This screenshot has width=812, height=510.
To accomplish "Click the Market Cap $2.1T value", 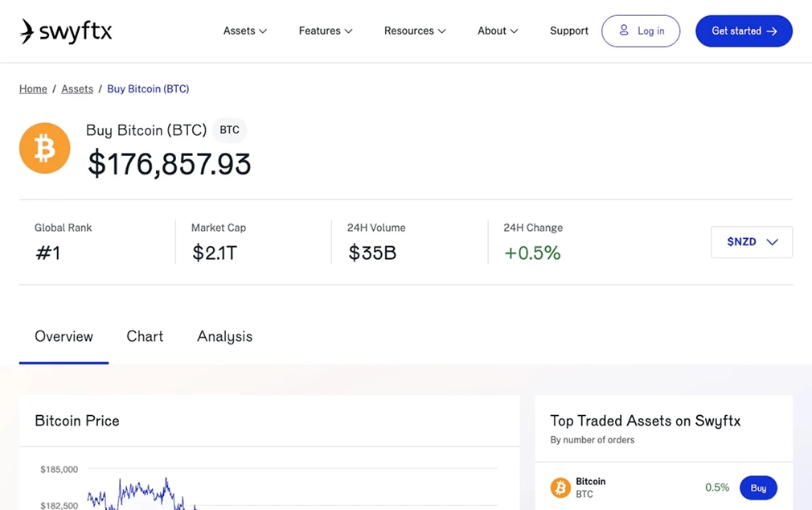I will pyautogui.click(x=215, y=253).
